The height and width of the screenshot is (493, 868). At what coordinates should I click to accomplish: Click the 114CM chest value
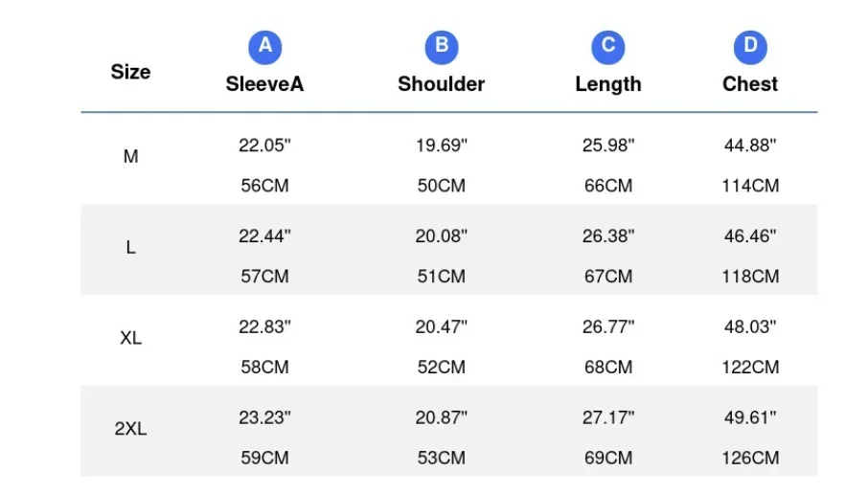(750, 186)
